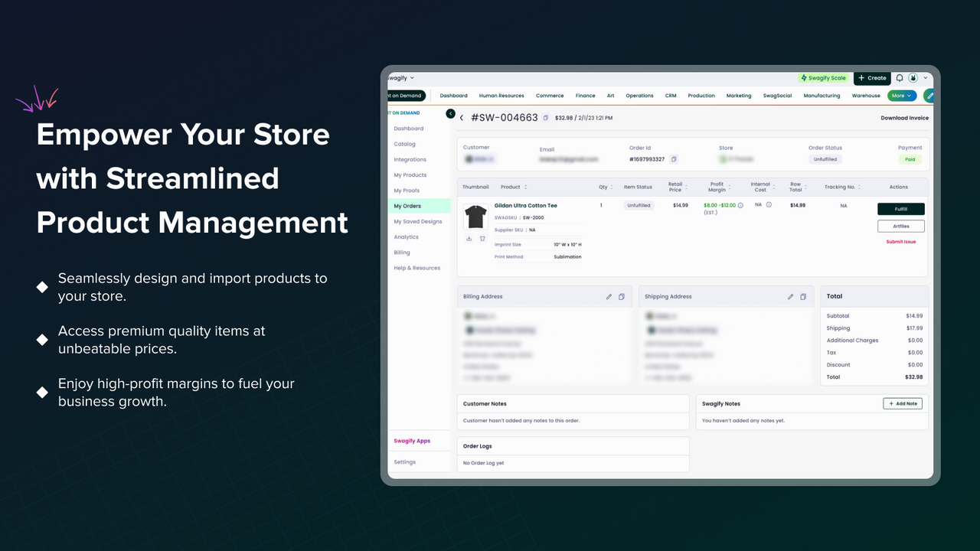The image size is (980, 551).
Task: Open Swagify Apps in the sidebar
Action: coord(412,441)
